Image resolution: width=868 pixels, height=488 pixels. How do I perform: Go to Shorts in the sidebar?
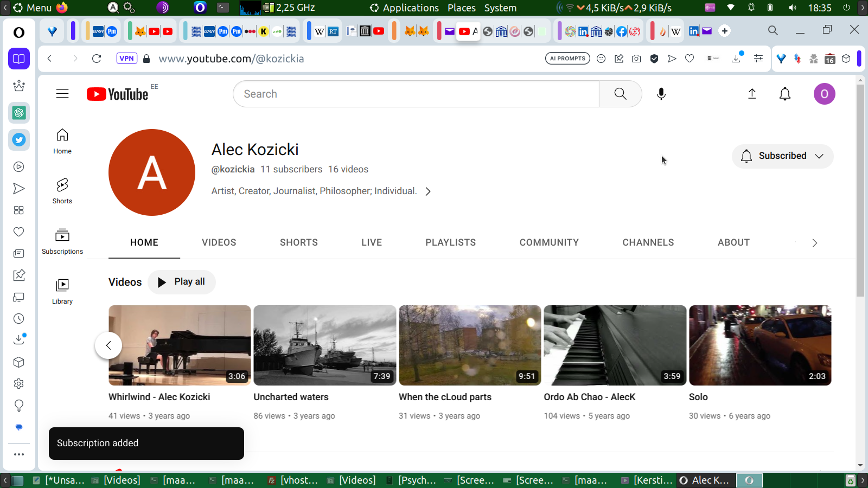pos(62,191)
